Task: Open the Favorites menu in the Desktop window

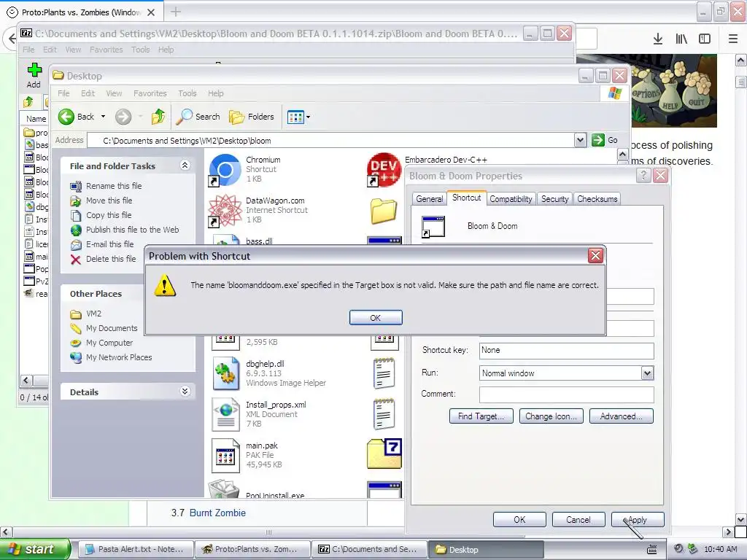Action: coord(150,93)
